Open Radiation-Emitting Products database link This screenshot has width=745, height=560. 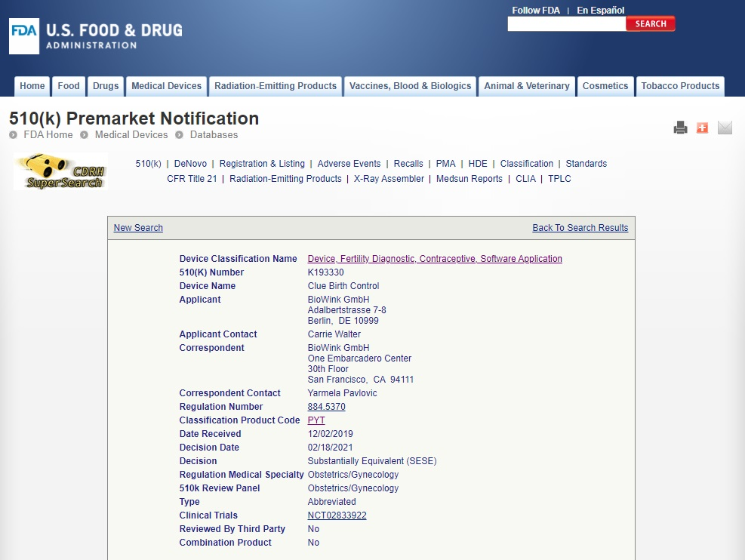tap(285, 179)
